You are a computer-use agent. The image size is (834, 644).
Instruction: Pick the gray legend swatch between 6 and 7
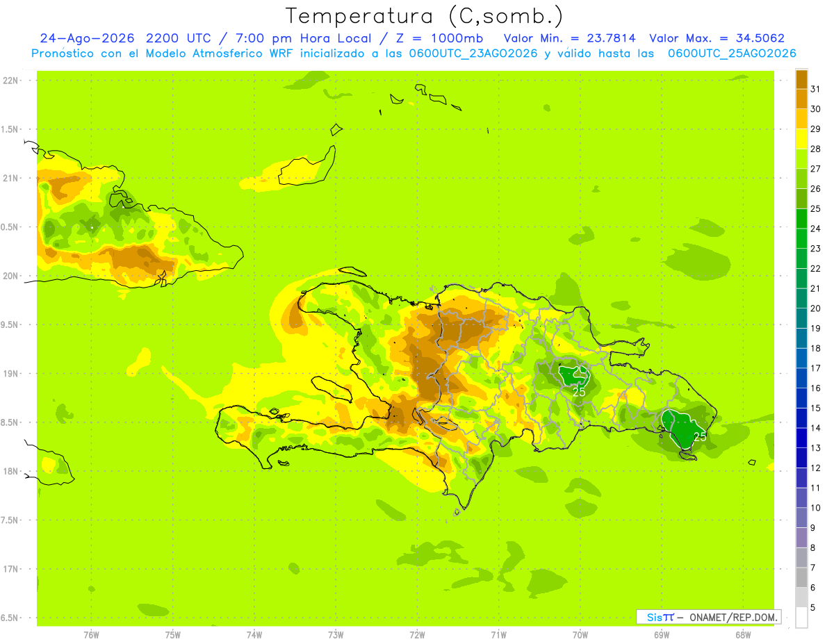click(x=801, y=577)
